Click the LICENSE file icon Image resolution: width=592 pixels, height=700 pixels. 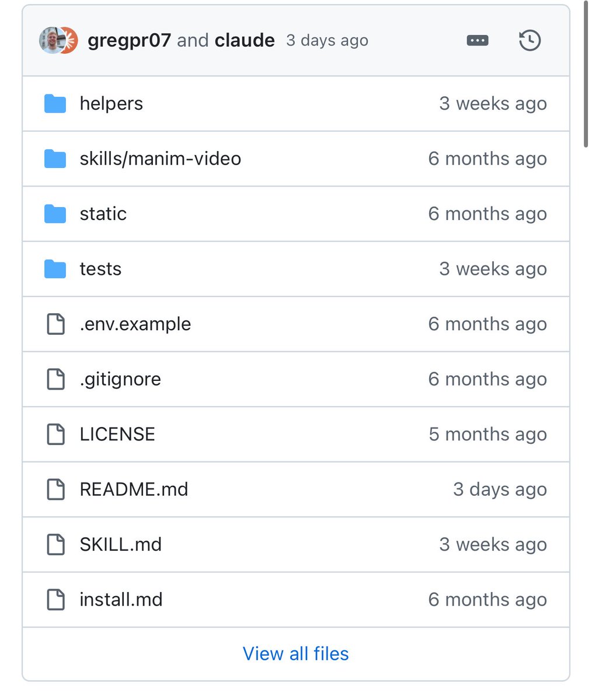click(x=55, y=435)
